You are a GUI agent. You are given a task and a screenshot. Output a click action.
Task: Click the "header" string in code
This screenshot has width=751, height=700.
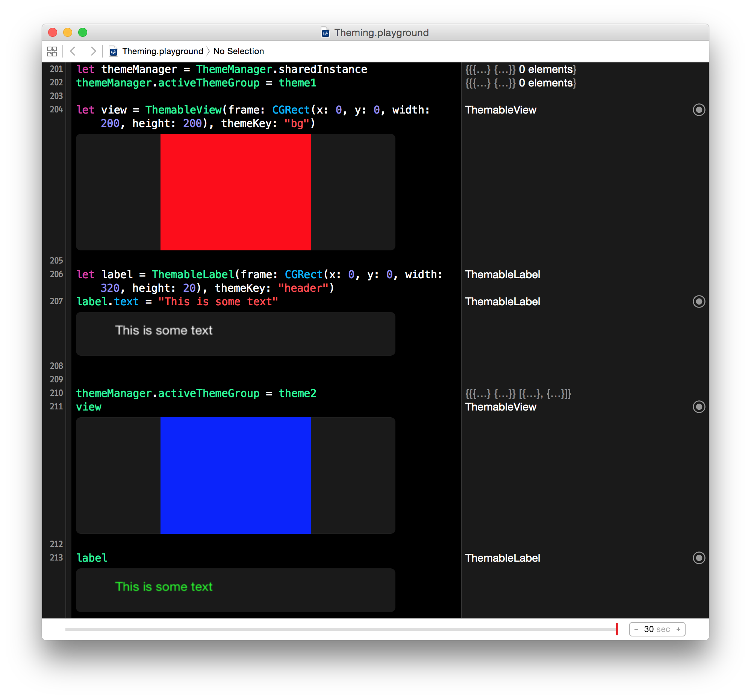pyautogui.click(x=303, y=288)
